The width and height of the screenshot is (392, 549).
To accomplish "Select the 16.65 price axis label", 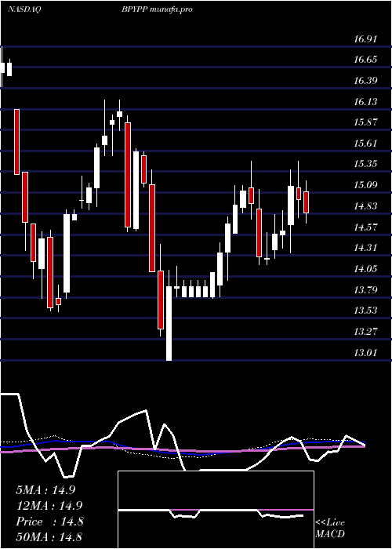I will coord(365,60).
